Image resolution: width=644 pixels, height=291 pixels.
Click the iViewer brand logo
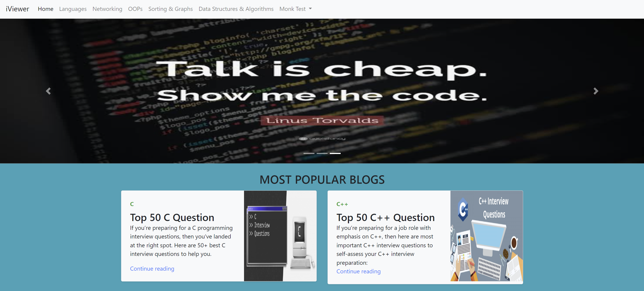(17, 9)
